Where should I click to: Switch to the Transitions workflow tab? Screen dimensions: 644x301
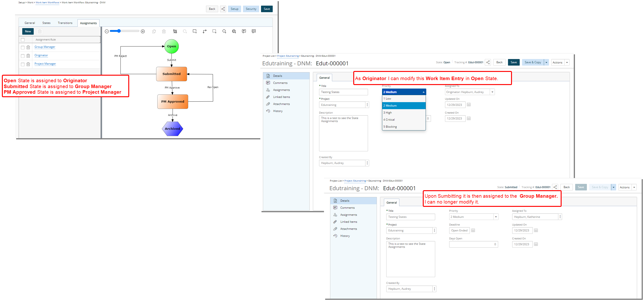click(x=65, y=23)
